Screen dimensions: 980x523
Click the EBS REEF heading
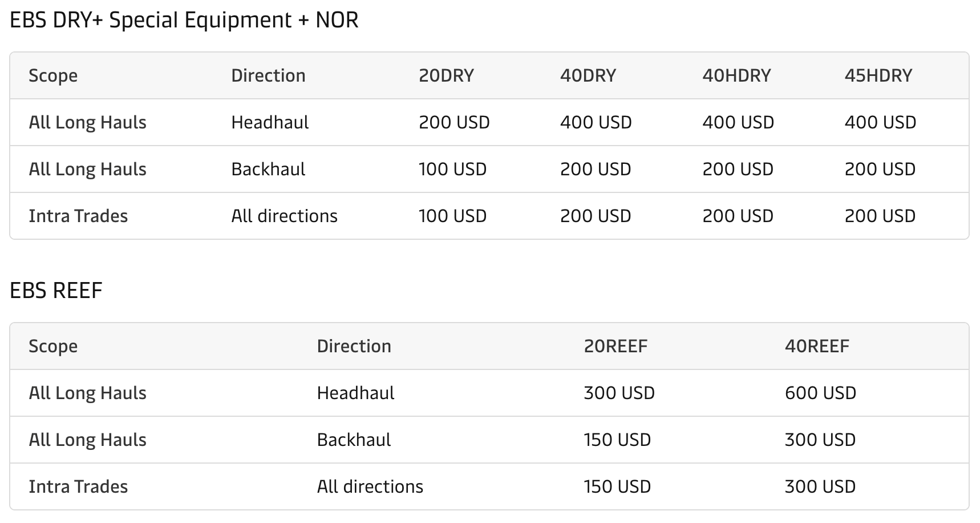pos(56,291)
